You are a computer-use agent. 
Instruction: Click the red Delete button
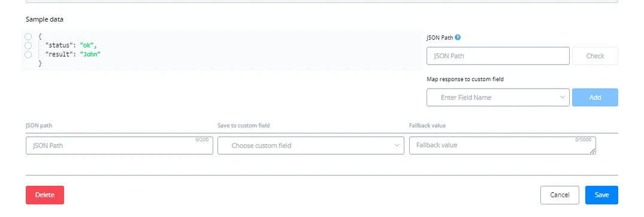[x=45, y=195]
